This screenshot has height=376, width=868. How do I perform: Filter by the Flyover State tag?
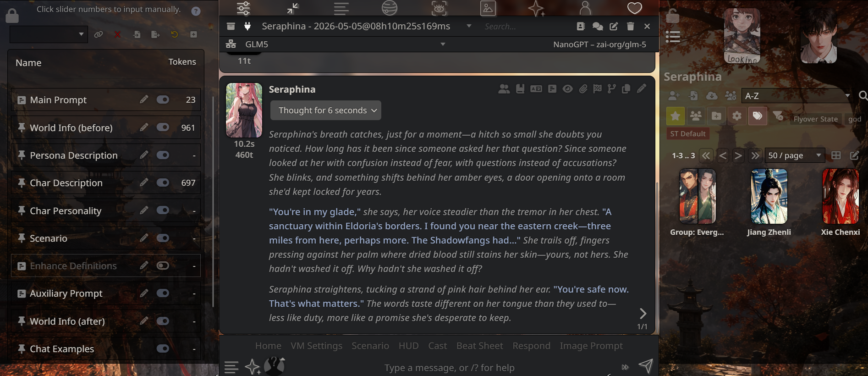pyautogui.click(x=815, y=119)
